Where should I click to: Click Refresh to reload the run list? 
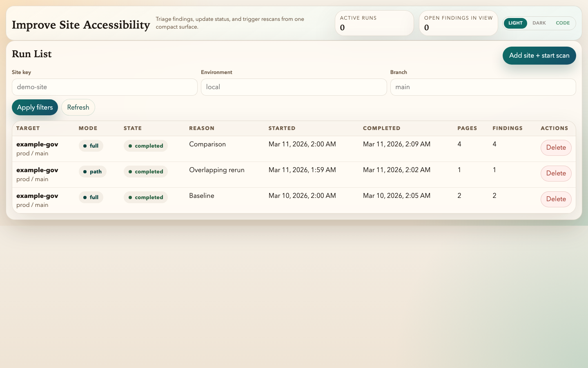[78, 107]
